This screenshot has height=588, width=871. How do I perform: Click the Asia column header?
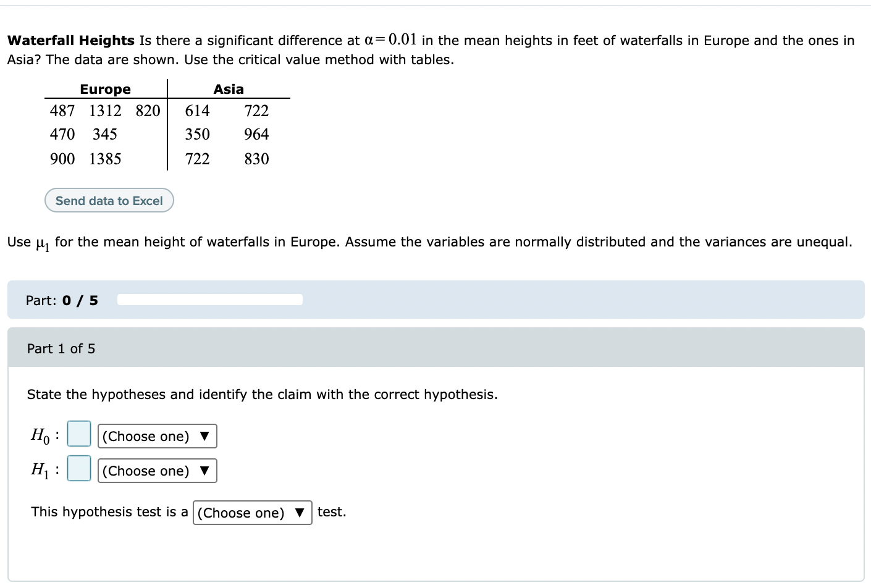click(229, 90)
